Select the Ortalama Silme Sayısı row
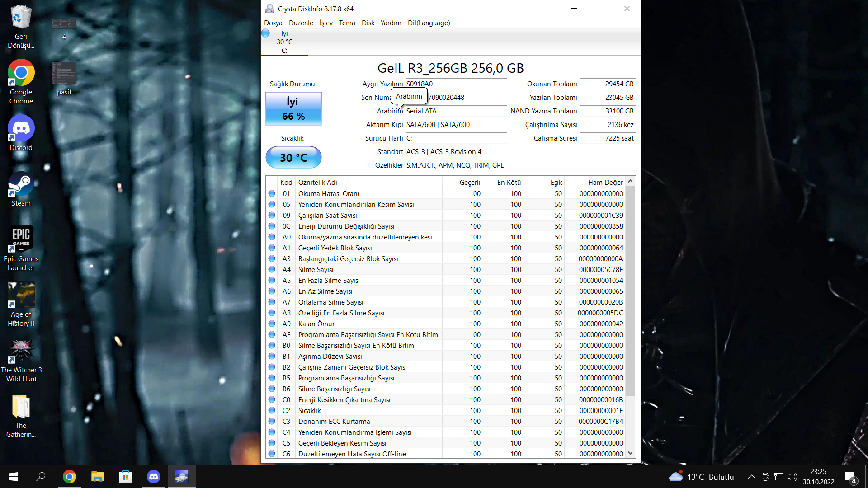The height and width of the screenshot is (488, 868). (x=446, y=302)
